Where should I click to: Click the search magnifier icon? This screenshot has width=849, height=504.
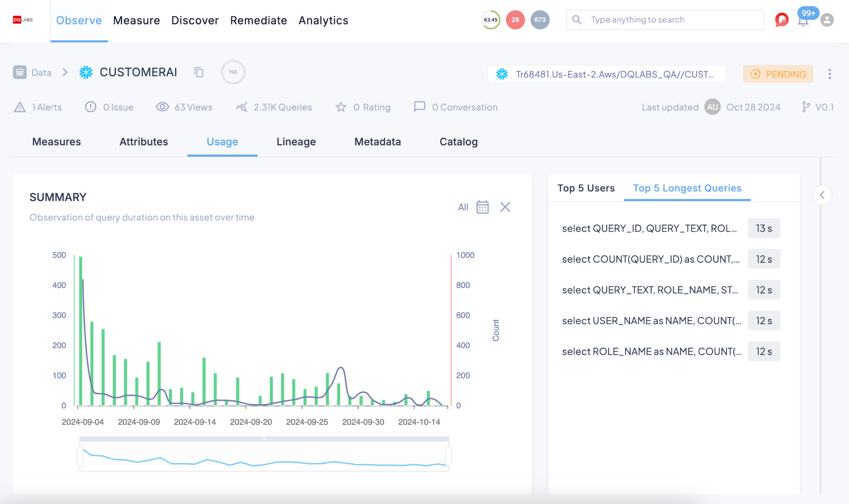577,19
